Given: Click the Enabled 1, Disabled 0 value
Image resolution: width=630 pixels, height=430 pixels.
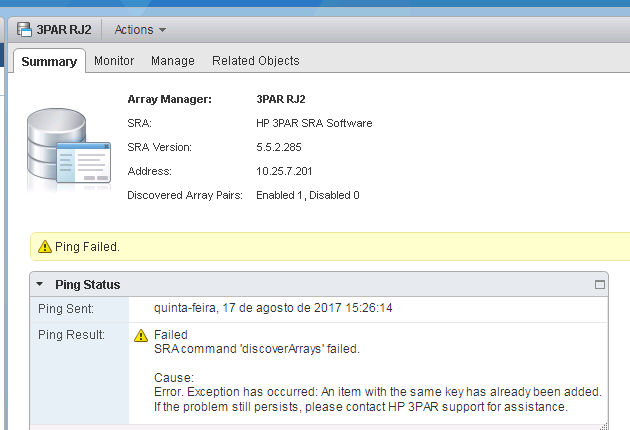Looking at the screenshot, I should point(308,195).
